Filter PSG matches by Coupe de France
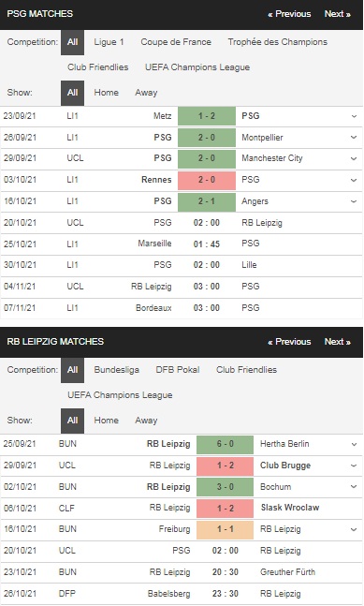This screenshot has width=364, height=606. [x=176, y=42]
